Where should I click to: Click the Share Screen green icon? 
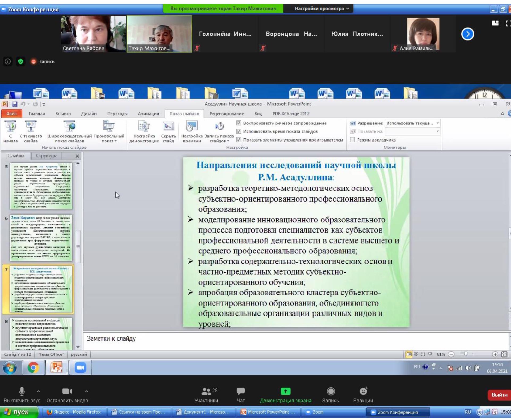[285, 391]
